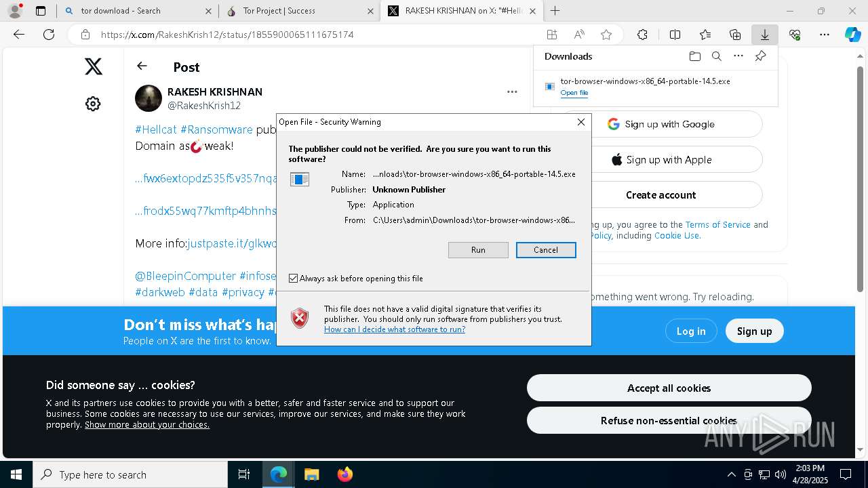Add page to favorites with star icon
The image size is (868, 488).
606,35
